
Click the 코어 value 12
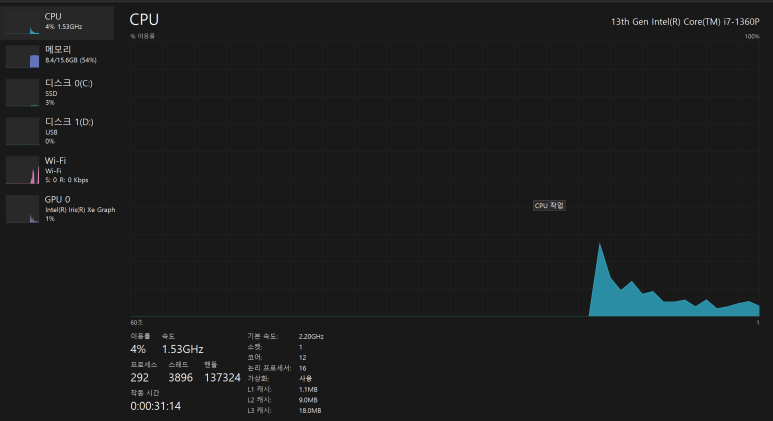coord(302,357)
